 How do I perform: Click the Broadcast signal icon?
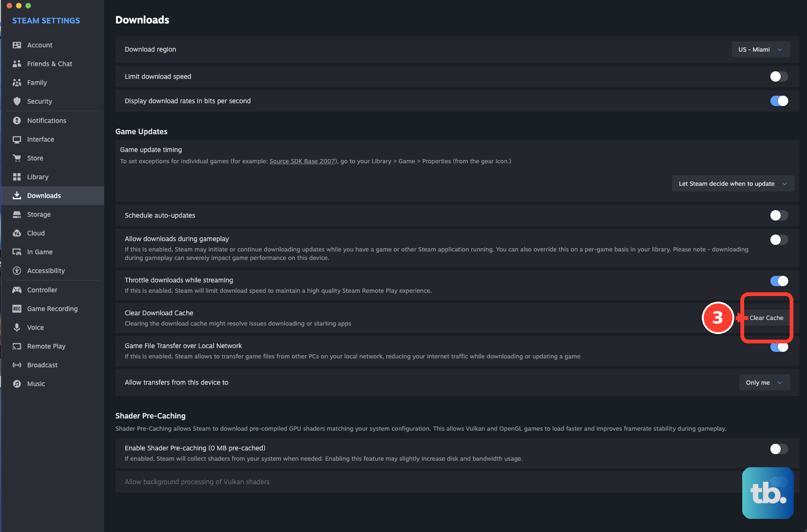(x=17, y=365)
